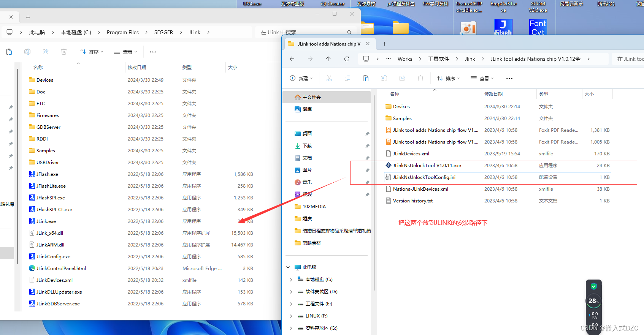Select JLinkGDBServer.exe in the left window
644x335 pixels.
point(141,303)
